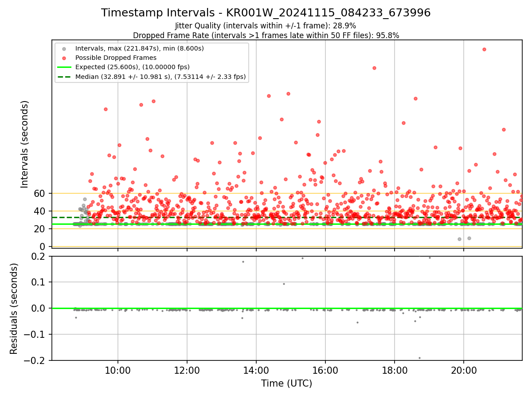
Task: Click the '10:00' x-axis tick label
Action: pyautogui.click(x=118, y=371)
